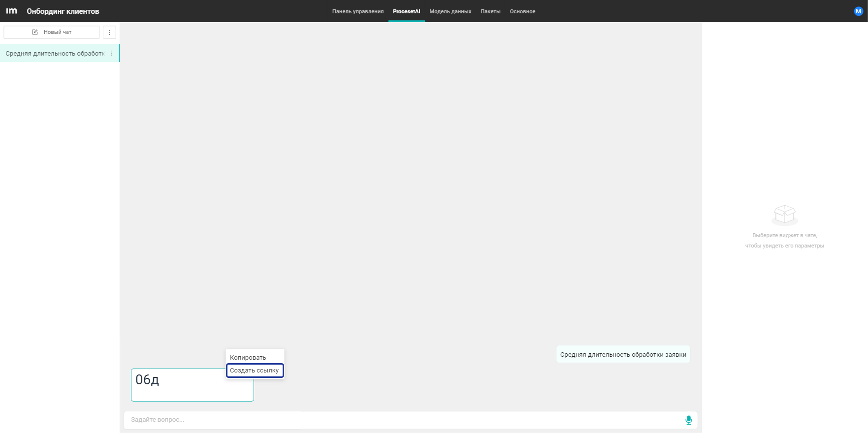Open chat list options menu beside Новый чат
This screenshot has width=868, height=433.
tap(109, 32)
